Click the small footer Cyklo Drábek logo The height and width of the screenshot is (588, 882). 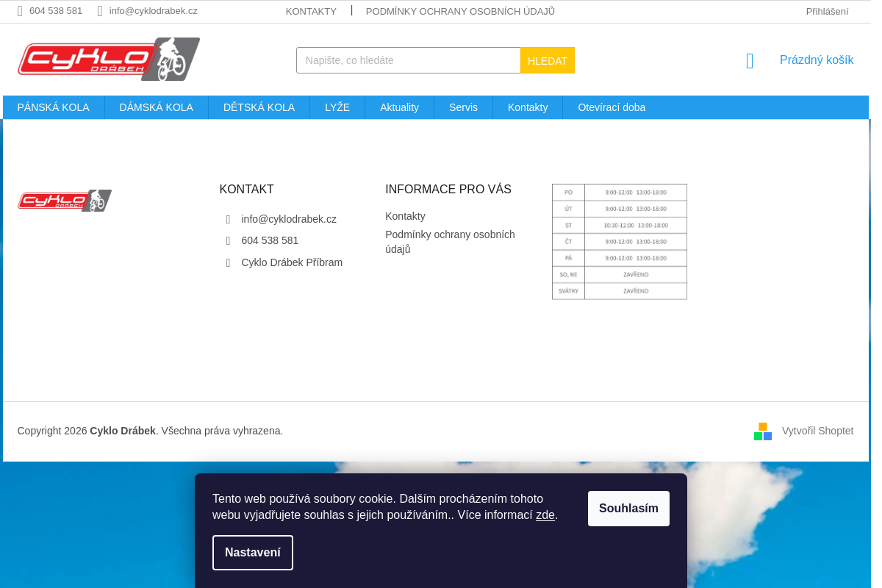[65, 201]
